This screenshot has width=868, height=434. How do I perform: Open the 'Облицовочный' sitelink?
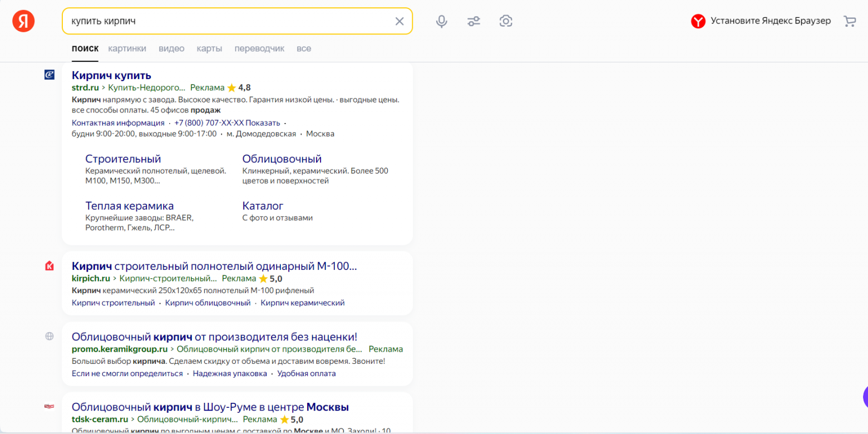click(282, 159)
